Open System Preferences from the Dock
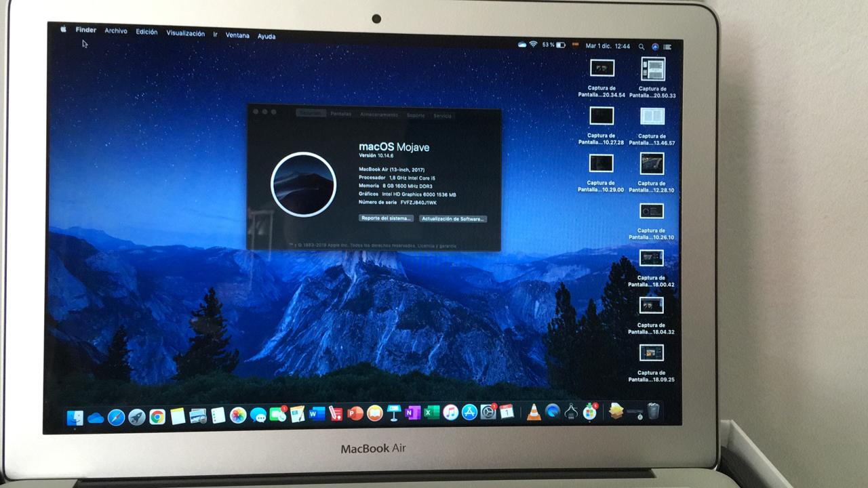868x488 pixels. pyautogui.click(x=488, y=411)
